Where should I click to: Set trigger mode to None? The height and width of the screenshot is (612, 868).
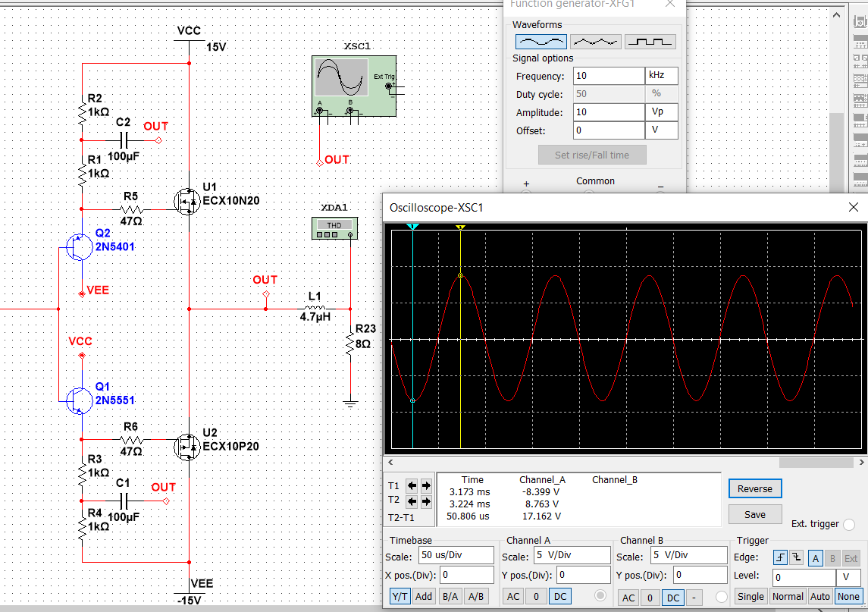[x=848, y=597]
